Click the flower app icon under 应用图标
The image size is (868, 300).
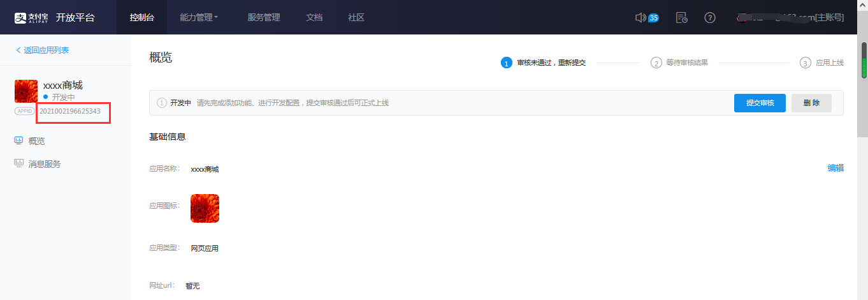point(205,208)
